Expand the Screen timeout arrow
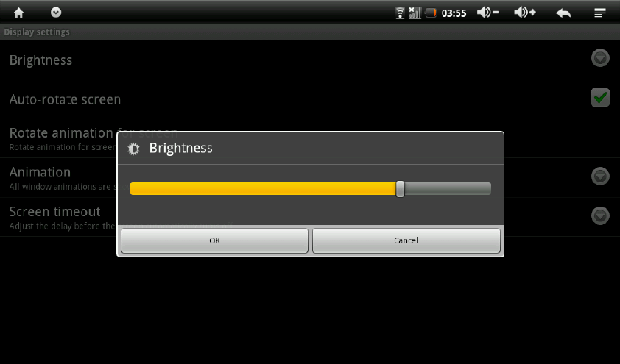 coord(600,215)
